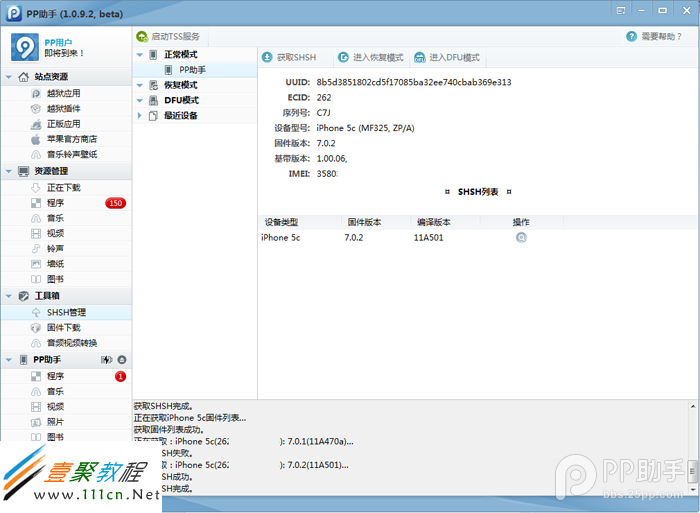This screenshot has height=513, width=700.
Task: Open 视频 under 资源管理
Action: 66,233
